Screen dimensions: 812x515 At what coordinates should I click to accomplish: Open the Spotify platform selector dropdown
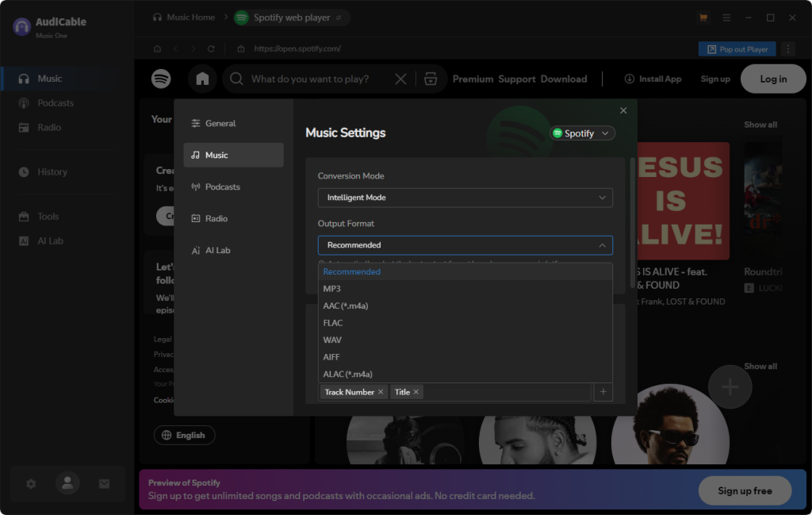coord(582,133)
